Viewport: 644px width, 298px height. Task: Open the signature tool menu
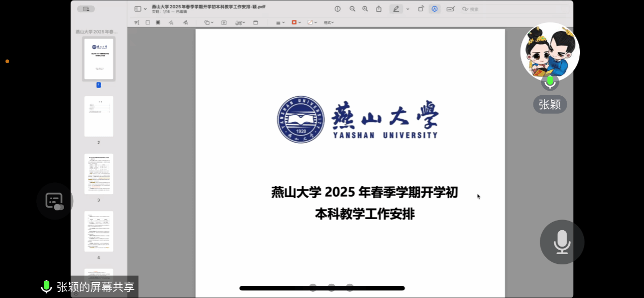[x=240, y=22]
